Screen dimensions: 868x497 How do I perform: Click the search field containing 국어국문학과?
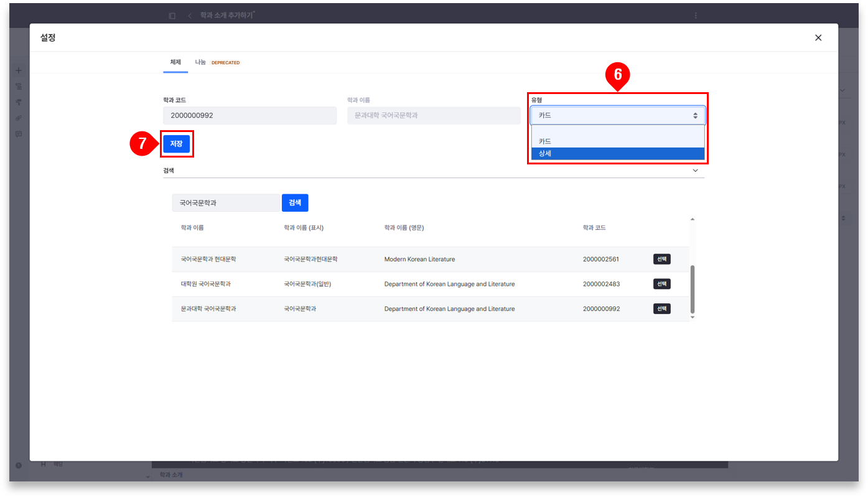pos(226,203)
